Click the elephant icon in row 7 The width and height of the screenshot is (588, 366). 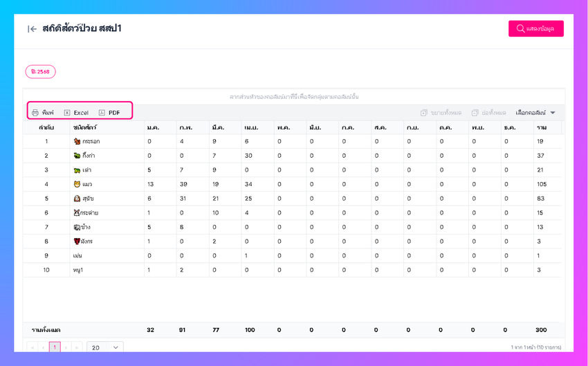[x=77, y=227]
